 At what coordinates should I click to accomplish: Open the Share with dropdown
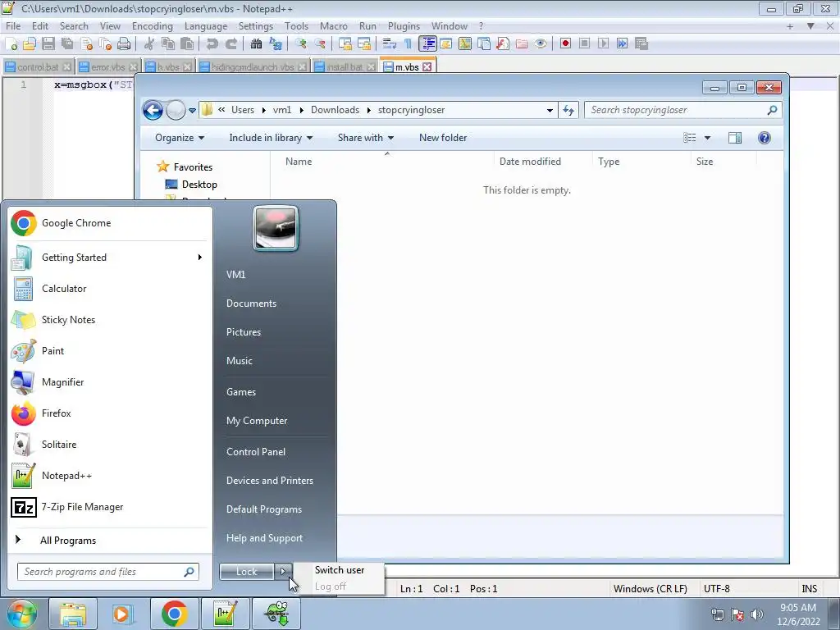tap(365, 138)
